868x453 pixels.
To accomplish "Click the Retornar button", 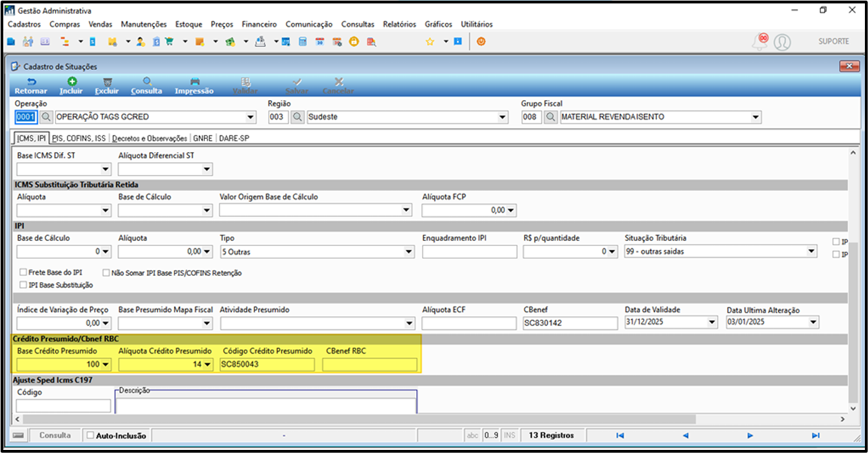I will [31, 86].
